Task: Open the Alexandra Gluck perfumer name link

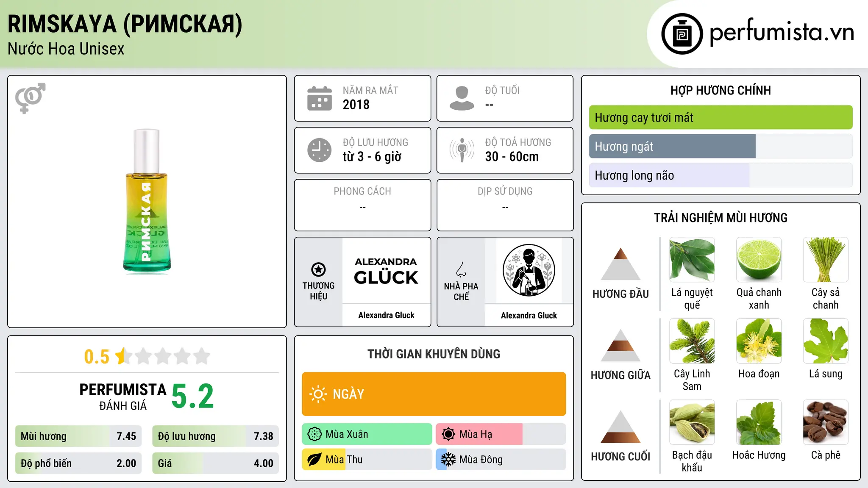Action: (x=529, y=315)
